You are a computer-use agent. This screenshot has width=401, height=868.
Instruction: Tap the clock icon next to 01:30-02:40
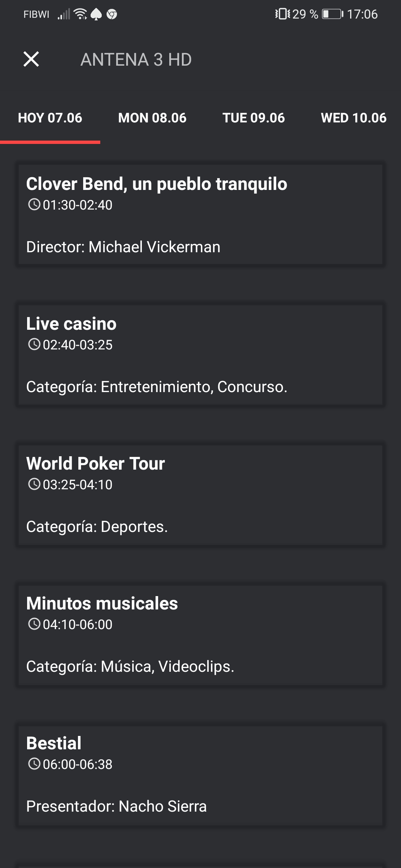click(34, 205)
